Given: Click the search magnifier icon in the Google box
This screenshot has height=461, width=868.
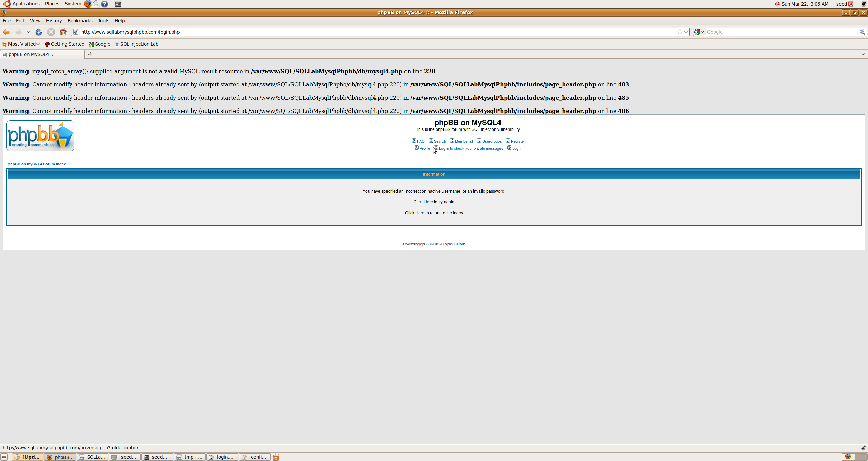Looking at the screenshot, I should pos(862,32).
